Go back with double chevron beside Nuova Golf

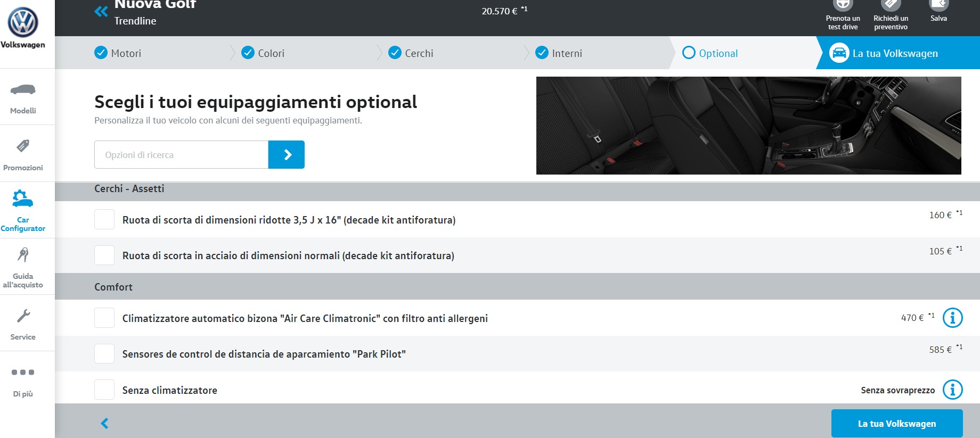click(x=101, y=11)
